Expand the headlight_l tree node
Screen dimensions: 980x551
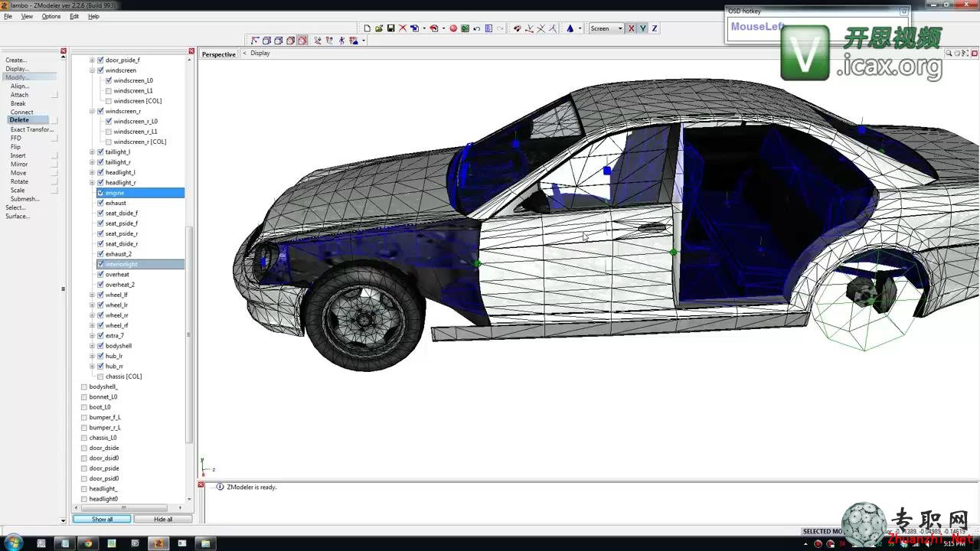[x=92, y=172]
